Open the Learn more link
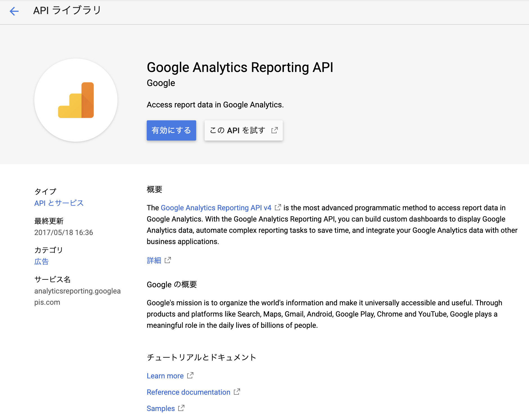Screen dimensions: 529x420 click(165, 376)
